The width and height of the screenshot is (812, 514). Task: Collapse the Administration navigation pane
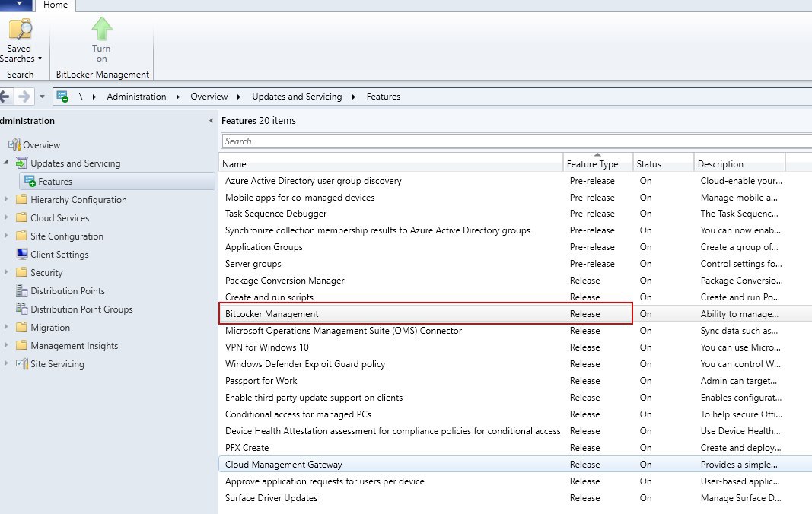coord(211,121)
